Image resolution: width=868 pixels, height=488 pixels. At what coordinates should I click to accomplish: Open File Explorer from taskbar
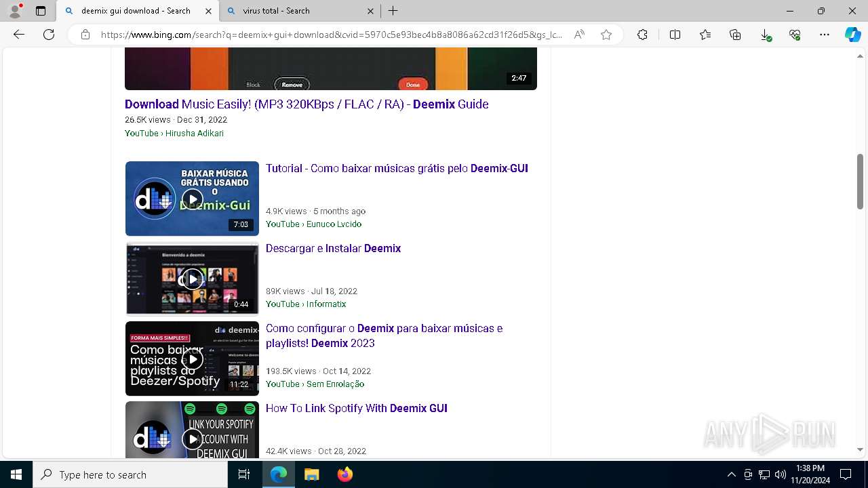(x=311, y=474)
